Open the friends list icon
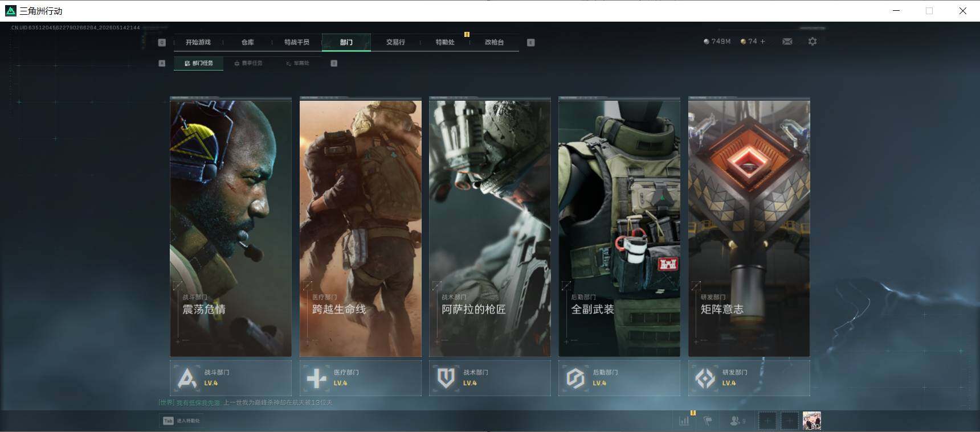The width and height of the screenshot is (980, 432). (737, 421)
